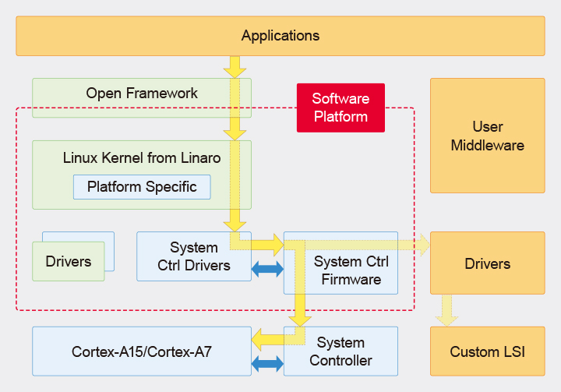Click the red Software Platform label
Image resolution: width=561 pixels, height=392 pixels.
(x=340, y=108)
